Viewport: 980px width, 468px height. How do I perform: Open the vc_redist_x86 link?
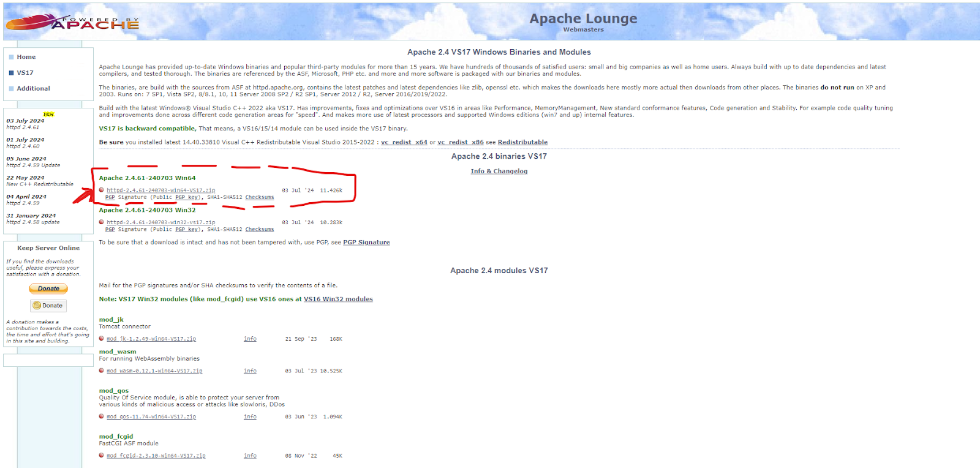click(x=461, y=142)
